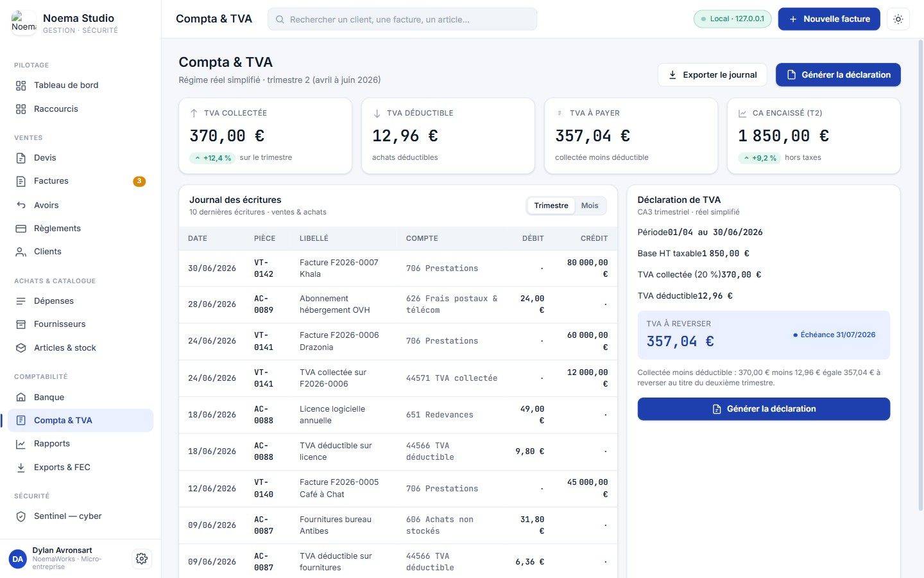
Task: Click the DA user avatar
Action: click(18, 559)
